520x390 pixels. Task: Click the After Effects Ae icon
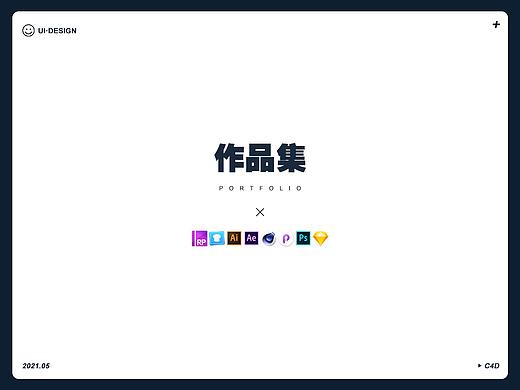coord(251,238)
